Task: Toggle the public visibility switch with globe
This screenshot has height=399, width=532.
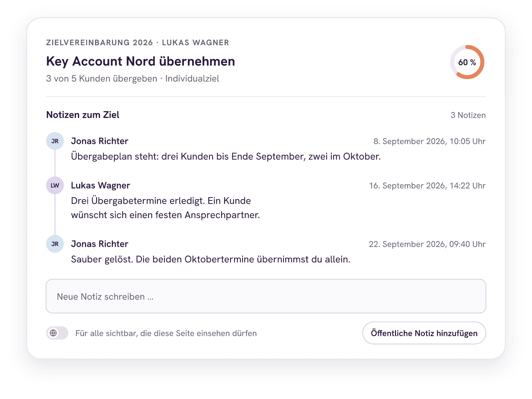Action: click(57, 333)
